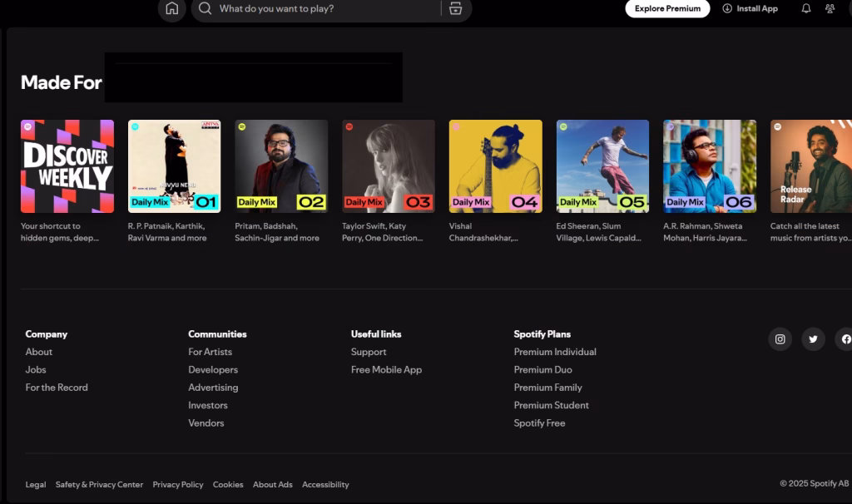
Task: Open Daily Mix 06 with A.R. Rahman
Action: [x=709, y=166]
